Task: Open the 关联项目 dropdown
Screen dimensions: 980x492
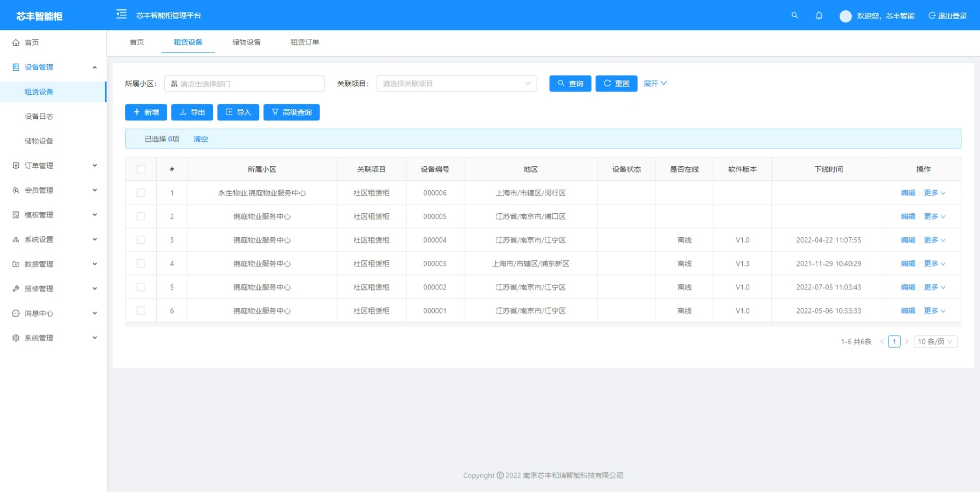Action: [x=457, y=84]
